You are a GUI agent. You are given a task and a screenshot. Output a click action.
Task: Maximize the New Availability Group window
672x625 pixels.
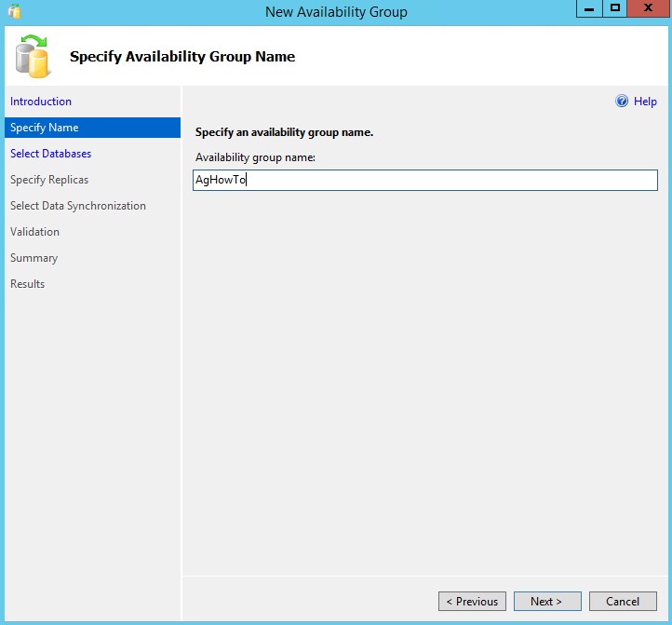[x=615, y=8]
